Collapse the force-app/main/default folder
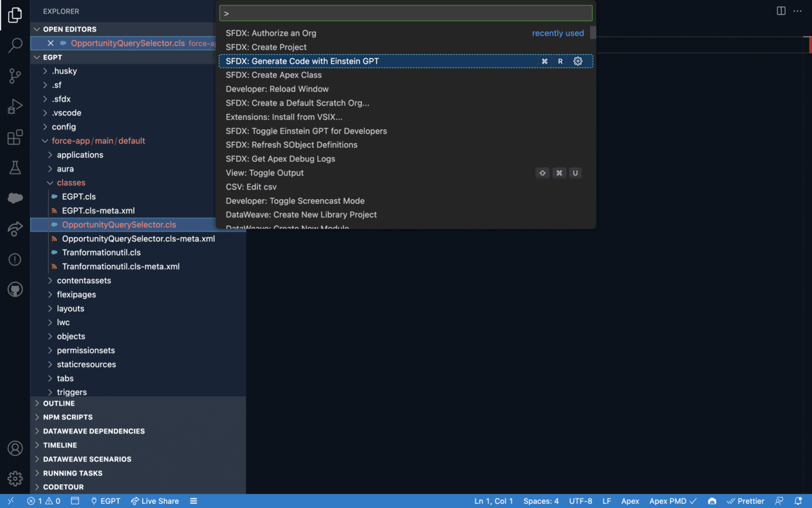 [x=98, y=141]
